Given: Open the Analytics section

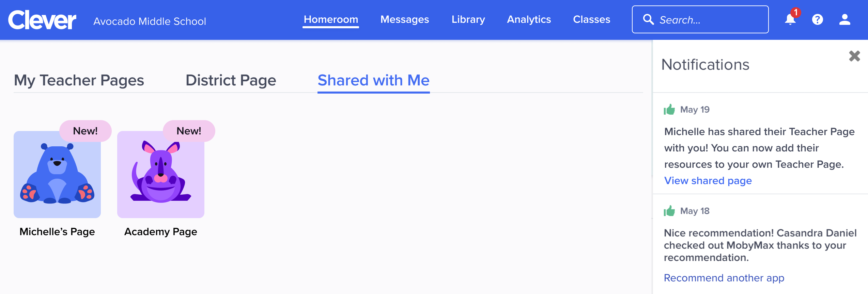Looking at the screenshot, I should pyautogui.click(x=529, y=19).
